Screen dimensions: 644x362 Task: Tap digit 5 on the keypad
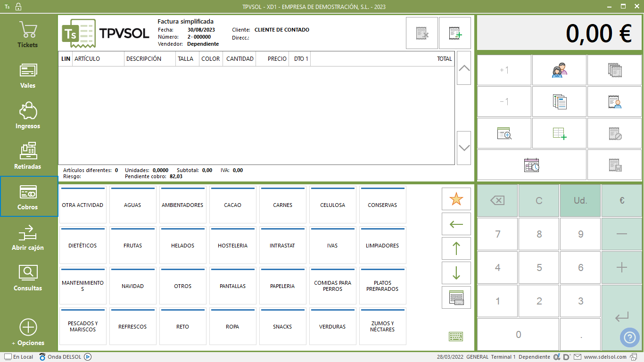click(x=539, y=267)
